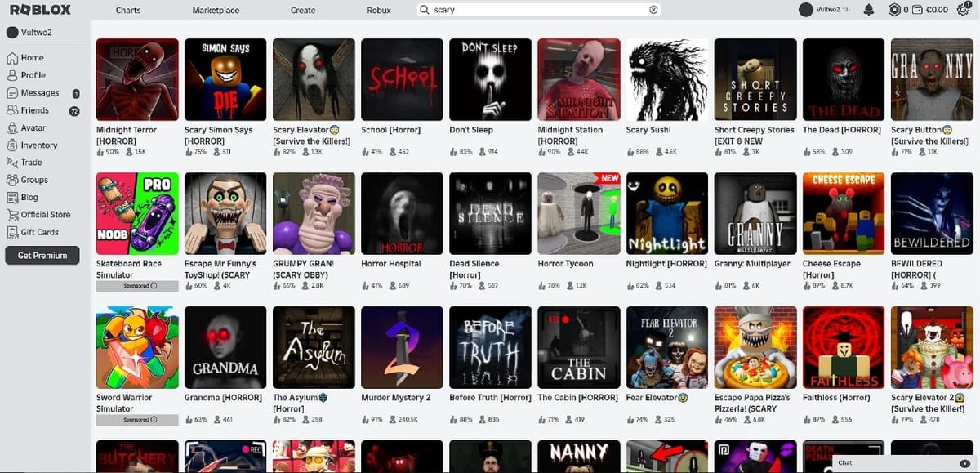
Task: Click the Fear Elevator title
Action: tap(657, 398)
